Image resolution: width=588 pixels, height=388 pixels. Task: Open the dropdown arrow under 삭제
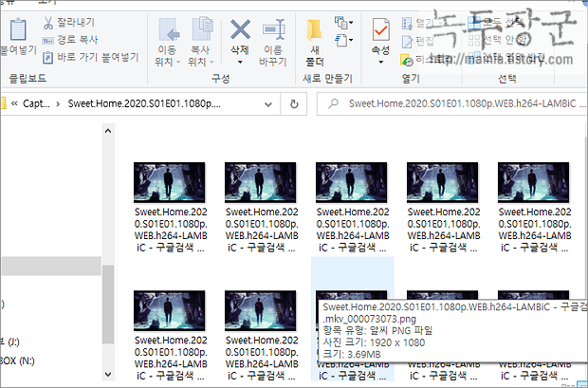(240, 63)
